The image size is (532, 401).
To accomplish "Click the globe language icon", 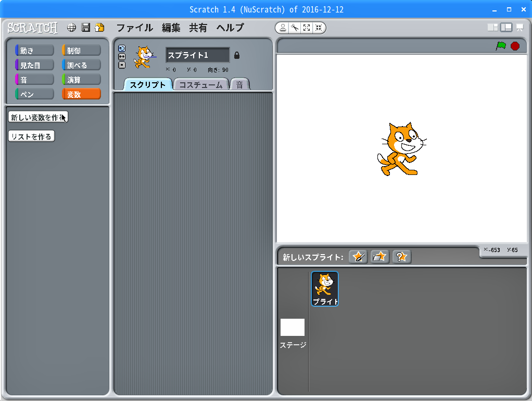I will click(x=72, y=28).
